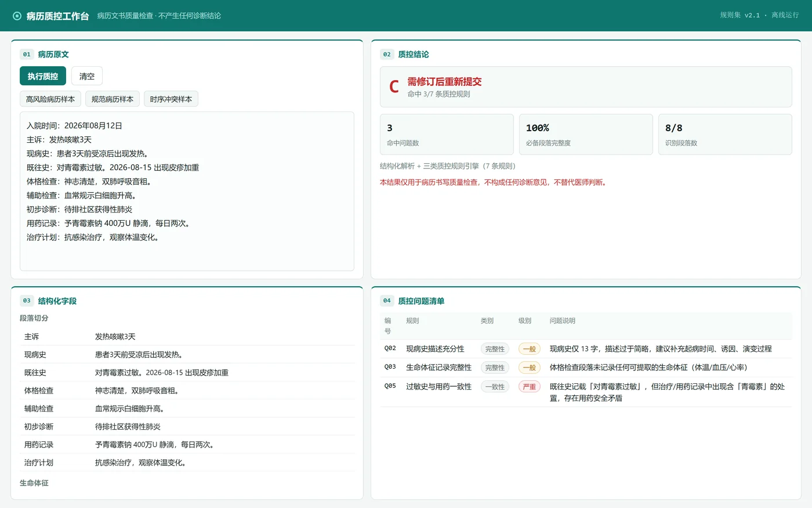
Task: Click the 质控结论 panel title
Action: (414, 54)
